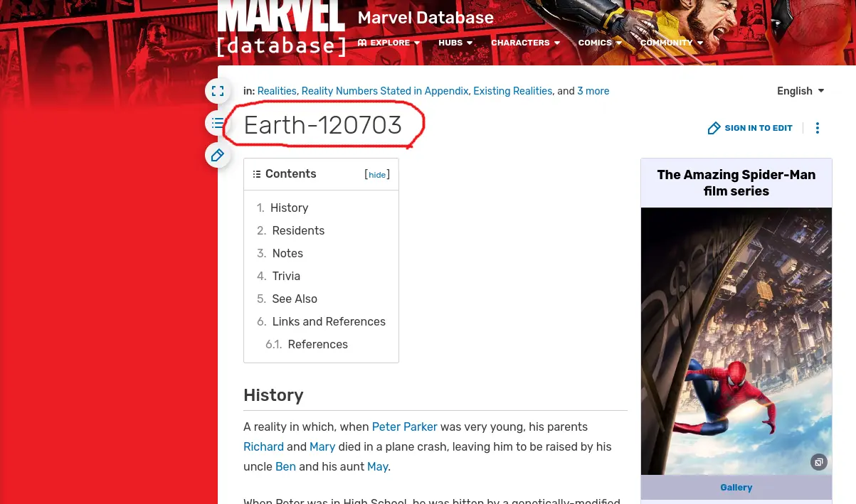Image resolution: width=856 pixels, height=504 pixels.
Task: Open the Hubs dropdown menu
Action: tap(455, 43)
